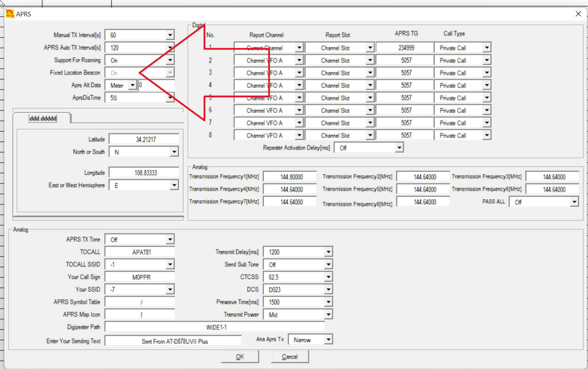
Task: Click the Longitude input field
Action: [144, 173]
